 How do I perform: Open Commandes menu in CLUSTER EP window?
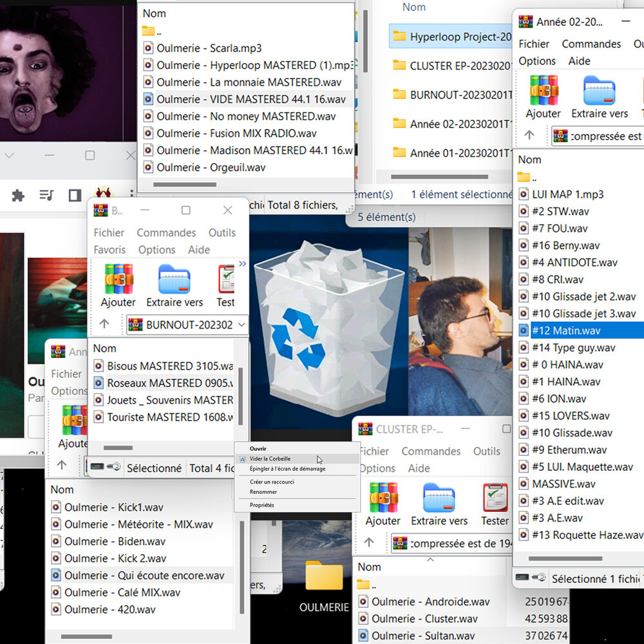click(x=431, y=451)
